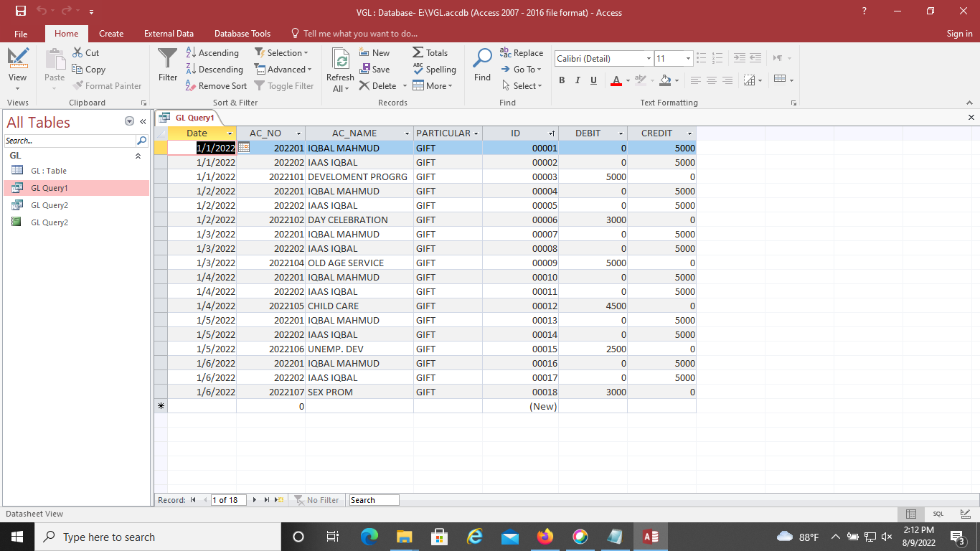Image resolution: width=980 pixels, height=551 pixels.
Task: Toggle Underline text formatting
Action: [x=593, y=80]
